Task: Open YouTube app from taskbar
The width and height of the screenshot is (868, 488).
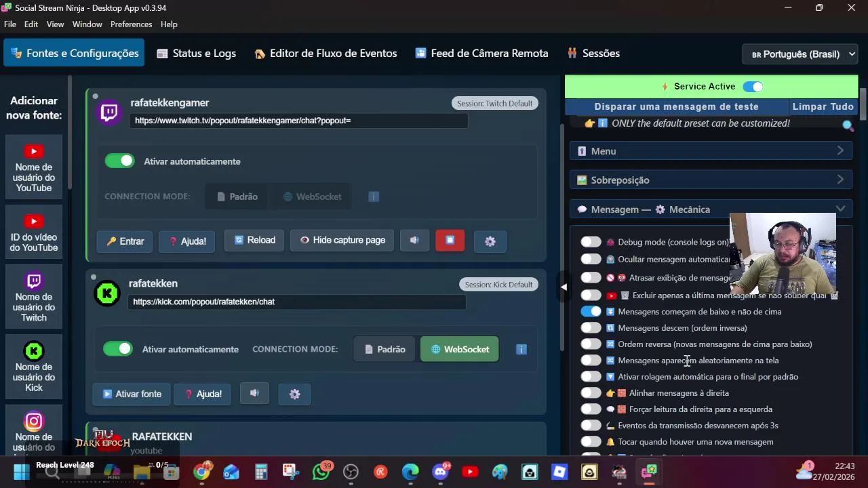Action: (470, 472)
